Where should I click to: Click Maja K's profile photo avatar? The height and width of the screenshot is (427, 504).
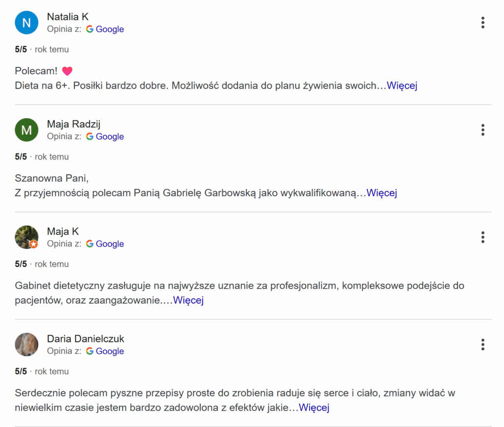(x=27, y=237)
